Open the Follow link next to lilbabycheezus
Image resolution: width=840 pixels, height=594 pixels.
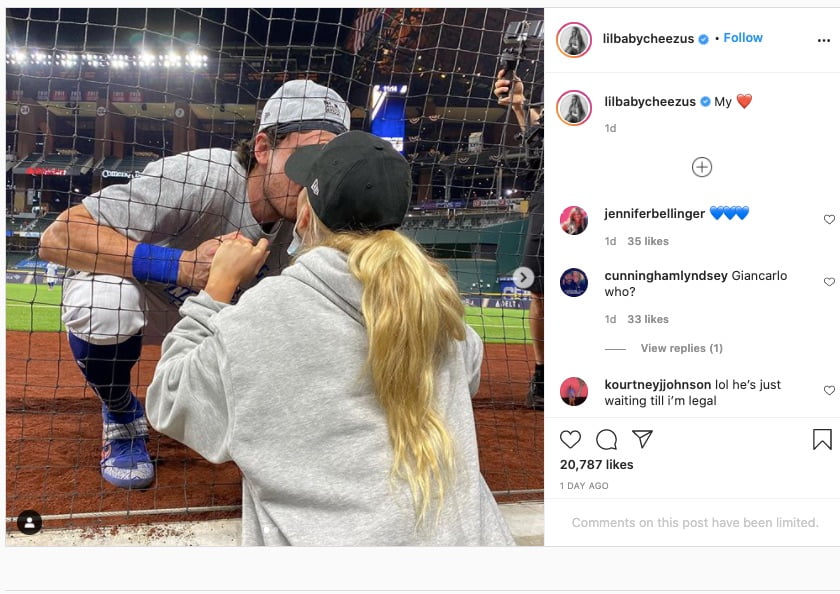click(743, 37)
